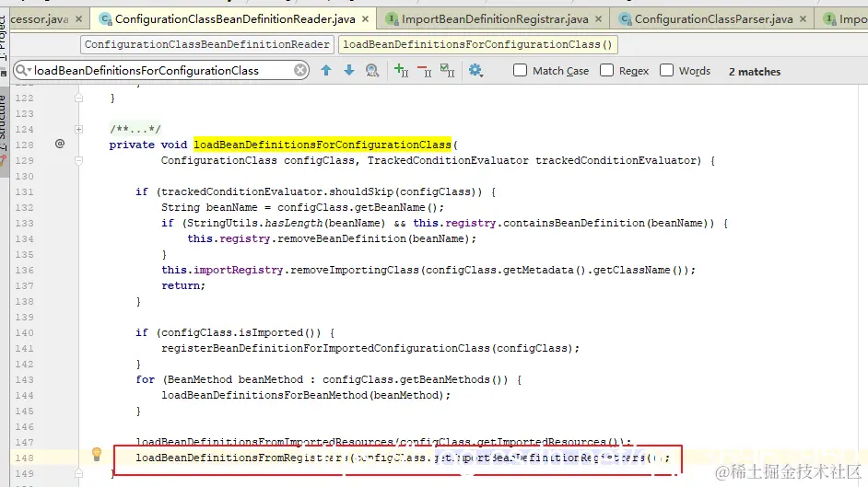Switch to ConfigurationClassParser.java tab
868x487 pixels.
point(713,18)
